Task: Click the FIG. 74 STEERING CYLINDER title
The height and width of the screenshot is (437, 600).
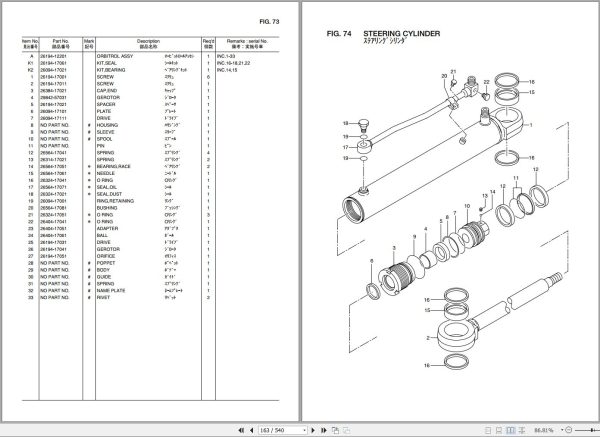Action: (383, 34)
